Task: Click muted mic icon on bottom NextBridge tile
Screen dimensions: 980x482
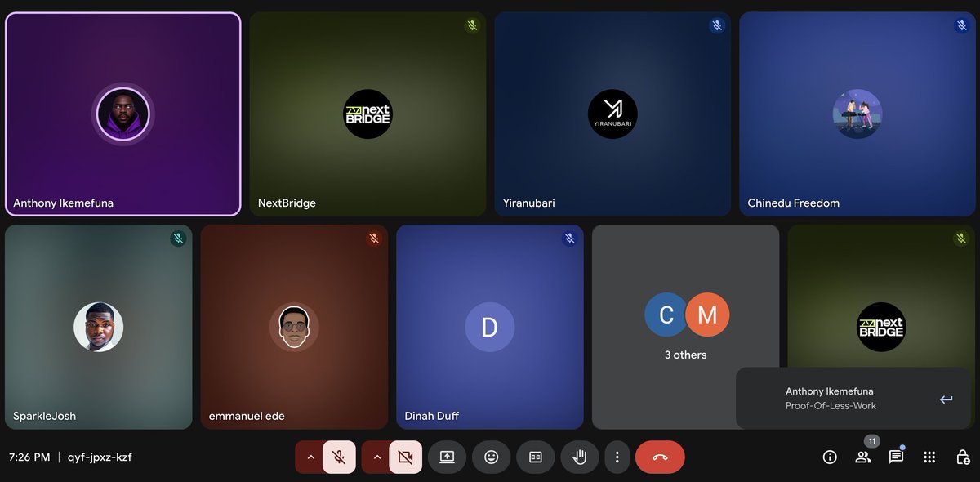Action: tap(961, 239)
